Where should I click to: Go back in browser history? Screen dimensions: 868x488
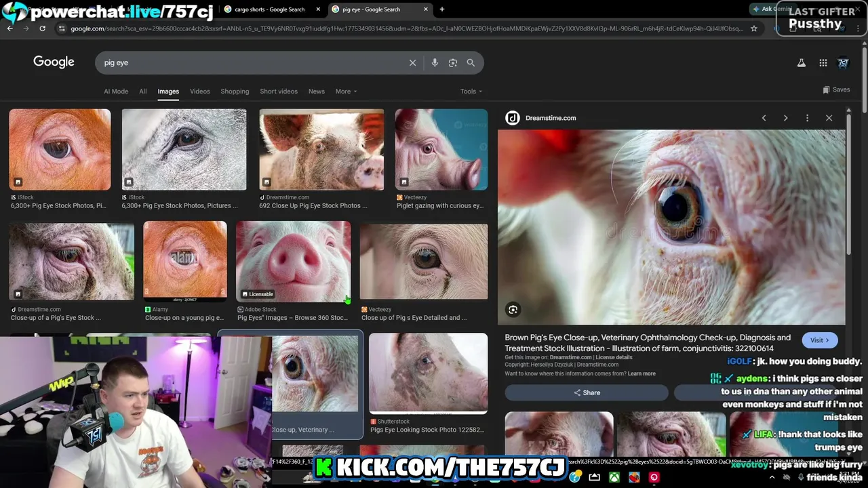[x=9, y=28]
